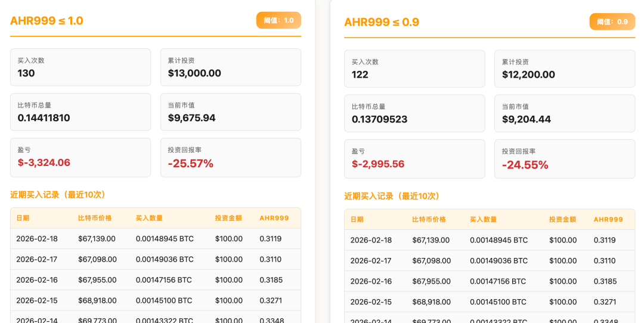644x323 pixels.
Task: Click 日期 column header in ≤ 0.9 table
Action: click(x=357, y=220)
